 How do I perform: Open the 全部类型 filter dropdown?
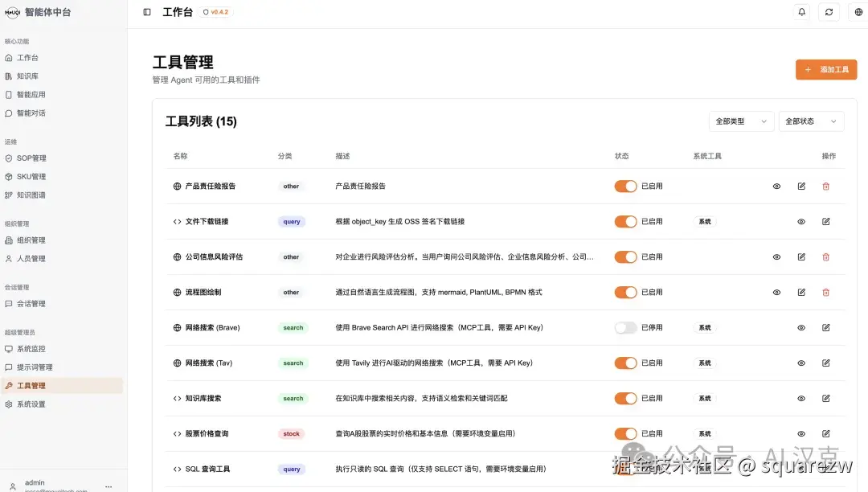click(741, 121)
